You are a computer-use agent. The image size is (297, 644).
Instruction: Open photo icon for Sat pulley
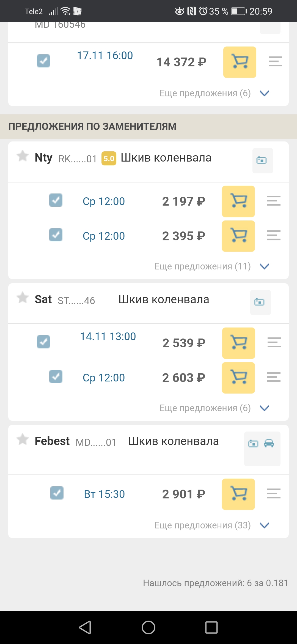click(x=259, y=302)
